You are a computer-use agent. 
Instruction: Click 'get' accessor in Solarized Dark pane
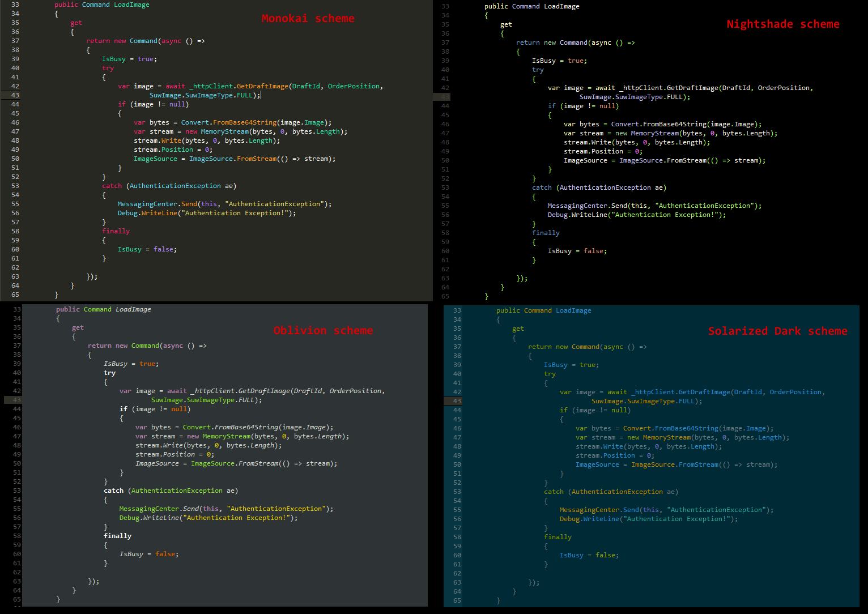tap(518, 329)
